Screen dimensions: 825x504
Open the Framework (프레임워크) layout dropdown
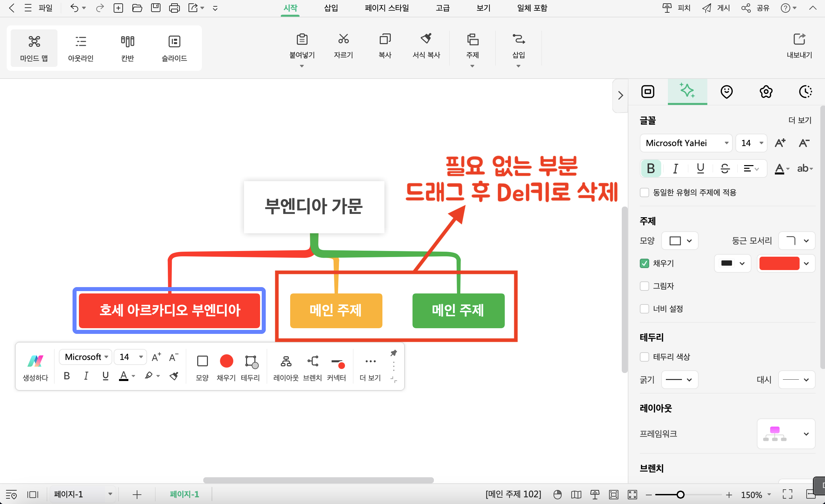(x=786, y=434)
